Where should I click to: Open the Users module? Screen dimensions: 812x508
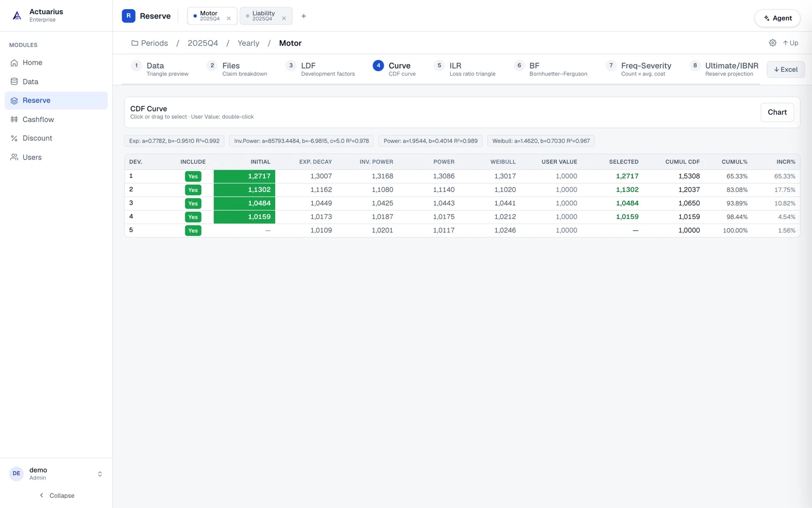pyautogui.click(x=56, y=157)
